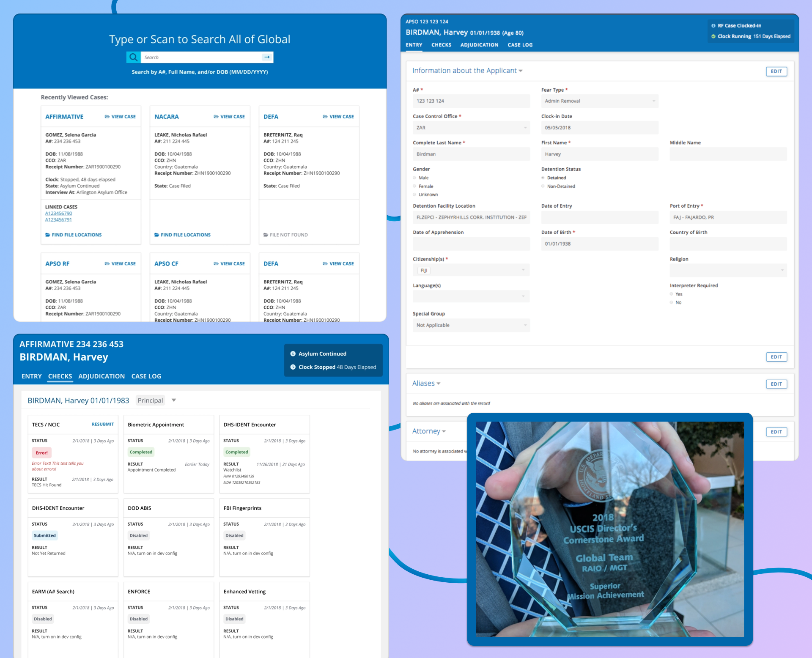Viewport: 812px width, 658px height.
Task: Click the RESUBMIT icon for TECS/NCIC
Action: pos(101,424)
